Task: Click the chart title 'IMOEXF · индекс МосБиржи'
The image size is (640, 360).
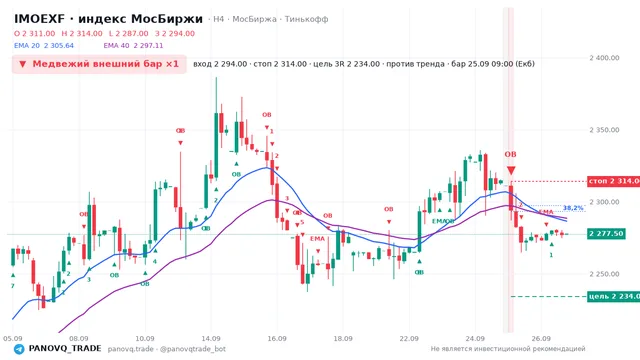Action: 108,19
